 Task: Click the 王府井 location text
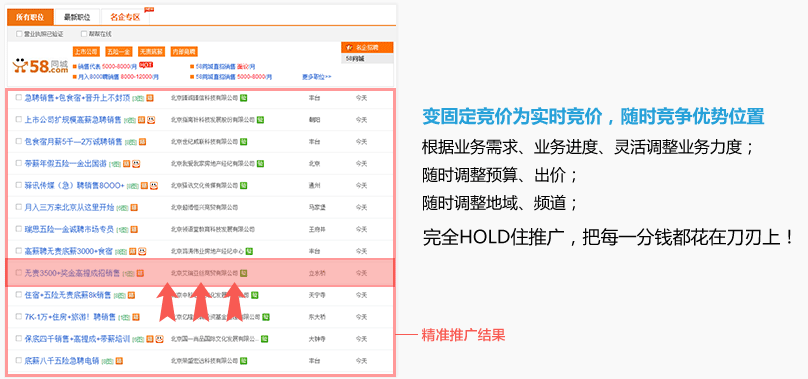coord(317,229)
